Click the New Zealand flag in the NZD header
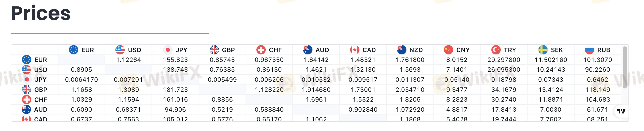The width and height of the screenshot is (644, 131). [x=402, y=50]
